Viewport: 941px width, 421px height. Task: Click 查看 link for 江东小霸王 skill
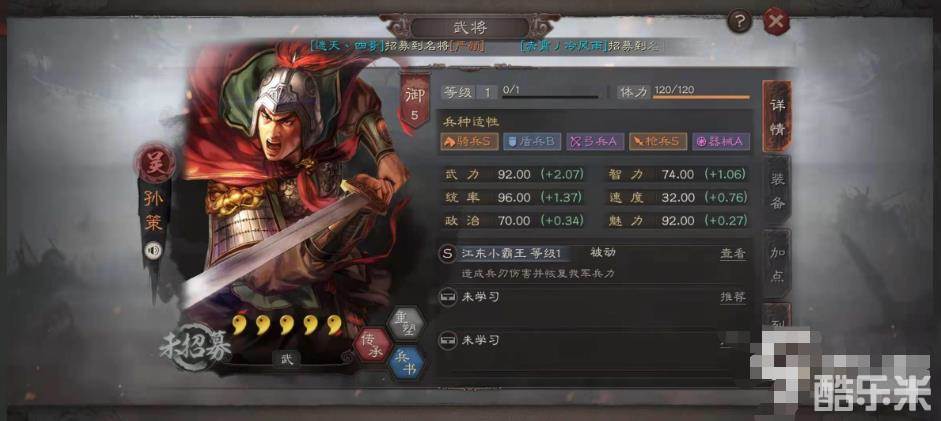pos(733,254)
